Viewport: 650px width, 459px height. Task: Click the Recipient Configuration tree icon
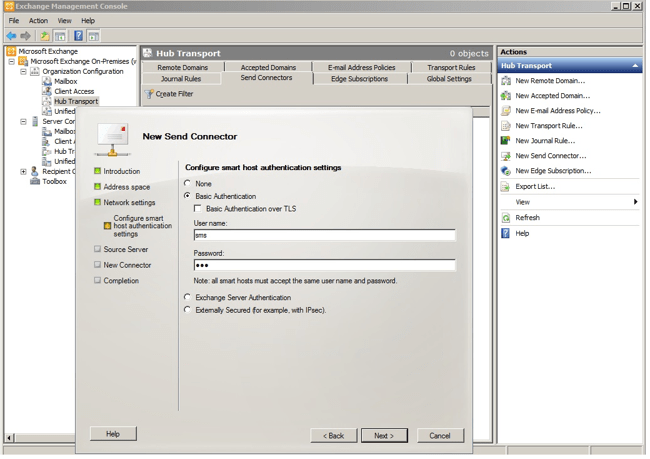coord(35,171)
